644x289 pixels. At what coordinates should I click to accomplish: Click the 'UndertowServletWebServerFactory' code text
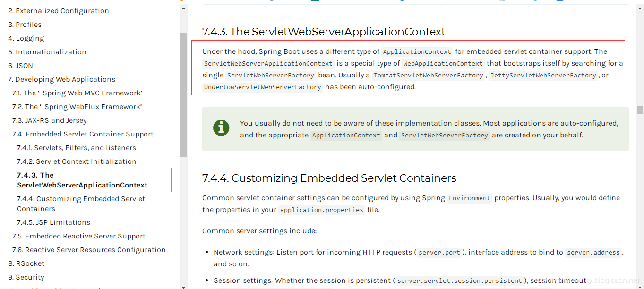tap(263, 87)
